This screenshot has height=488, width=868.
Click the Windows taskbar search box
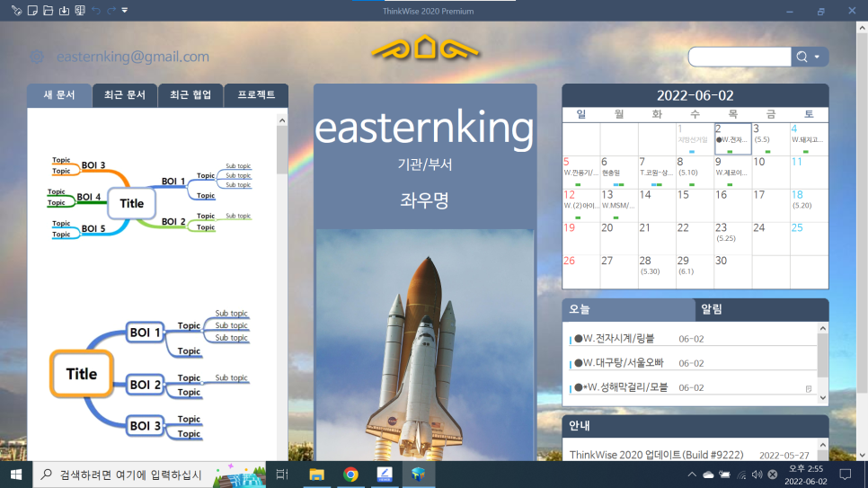pyautogui.click(x=149, y=475)
